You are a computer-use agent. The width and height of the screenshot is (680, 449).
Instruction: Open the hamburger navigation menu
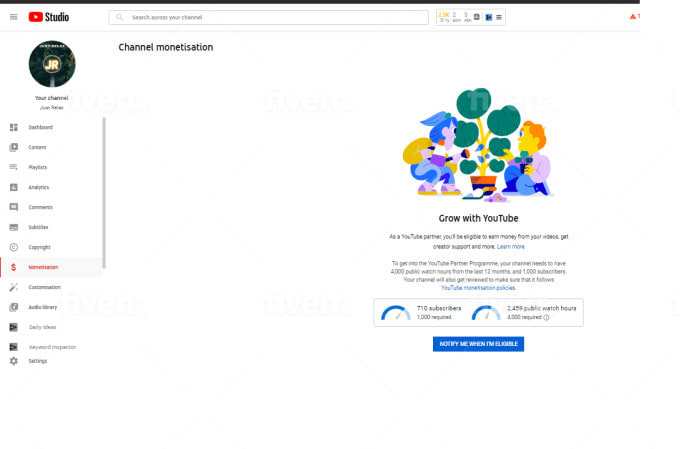pyautogui.click(x=14, y=17)
